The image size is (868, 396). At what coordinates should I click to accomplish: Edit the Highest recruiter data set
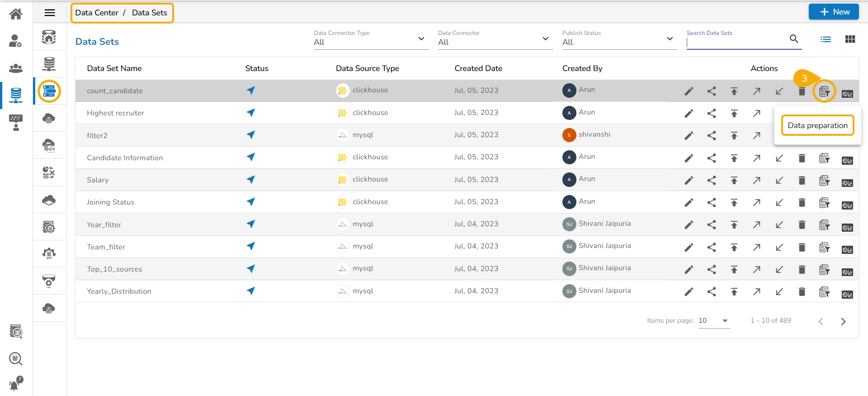689,114
